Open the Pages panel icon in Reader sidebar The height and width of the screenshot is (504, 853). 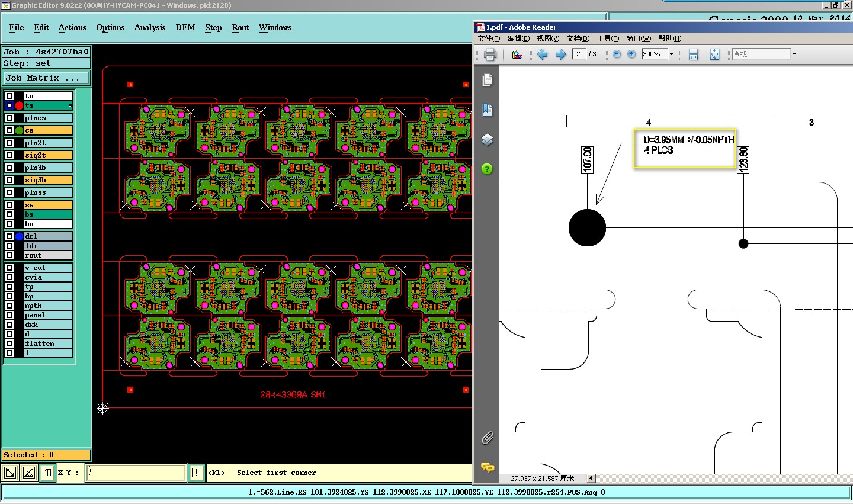tap(487, 79)
